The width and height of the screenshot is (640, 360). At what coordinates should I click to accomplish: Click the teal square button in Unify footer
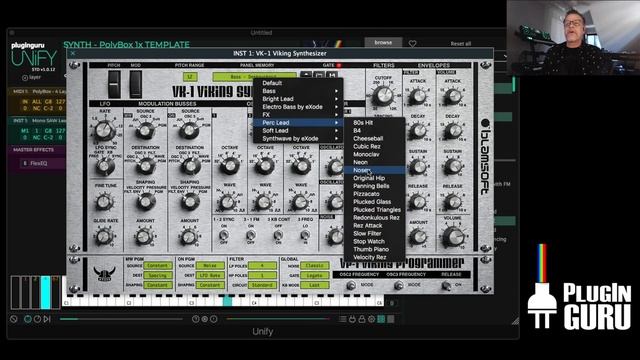381,319
